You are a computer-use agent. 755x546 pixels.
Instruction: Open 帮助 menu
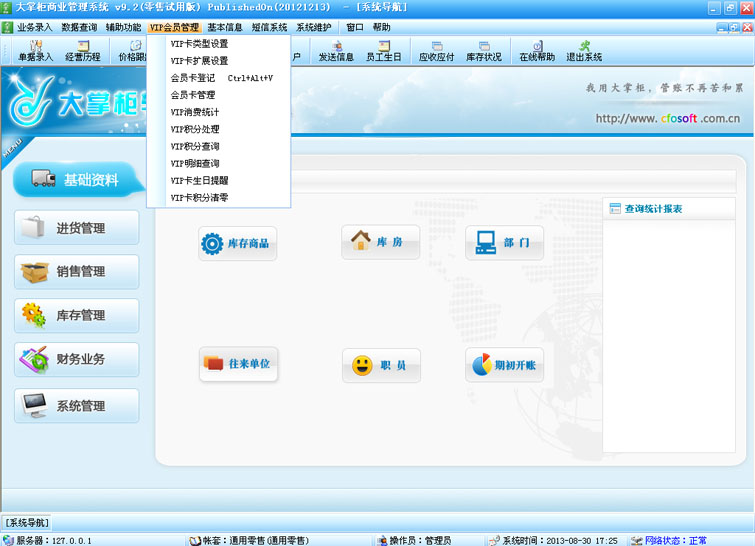[381, 27]
